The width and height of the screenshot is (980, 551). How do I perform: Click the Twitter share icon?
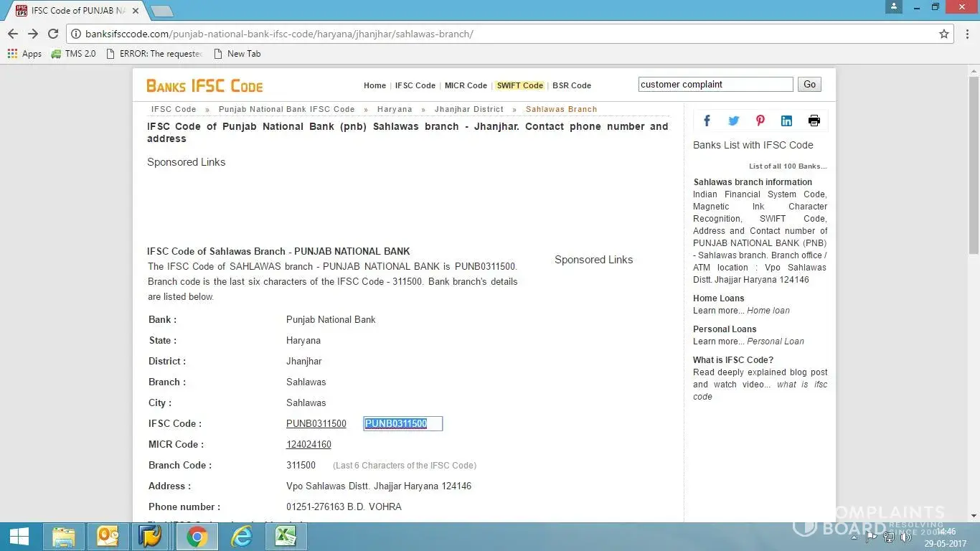(733, 121)
